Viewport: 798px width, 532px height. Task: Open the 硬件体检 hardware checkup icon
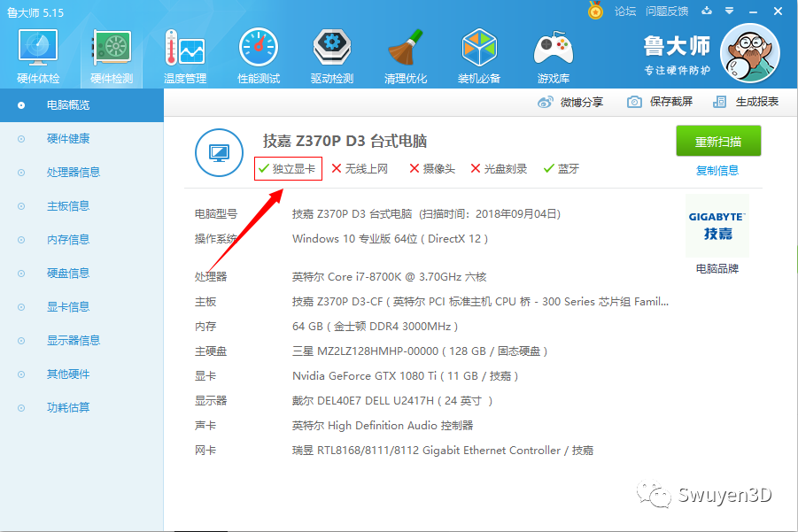tap(38, 56)
